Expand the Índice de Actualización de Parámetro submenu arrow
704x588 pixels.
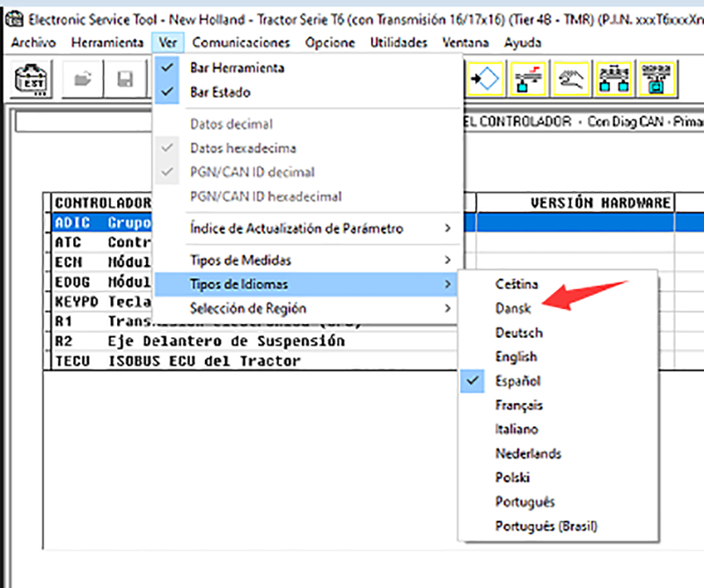pyautogui.click(x=448, y=228)
